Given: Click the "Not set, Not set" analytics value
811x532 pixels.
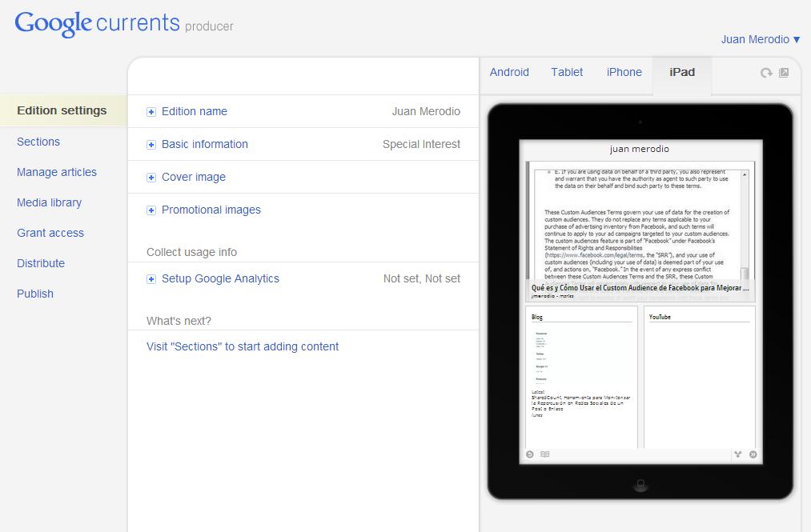Looking at the screenshot, I should [422, 278].
